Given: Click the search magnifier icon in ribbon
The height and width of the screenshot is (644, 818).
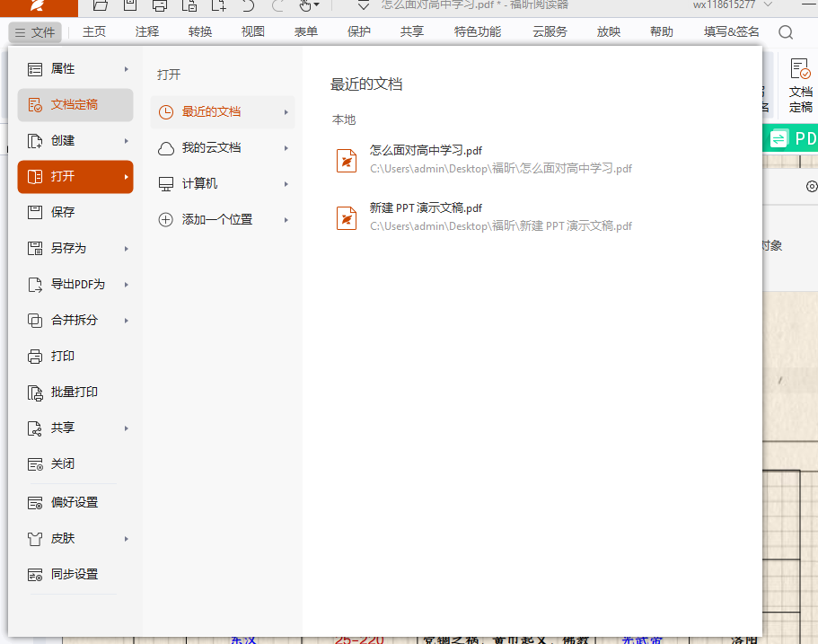Looking at the screenshot, I should [x=786, y=32].
